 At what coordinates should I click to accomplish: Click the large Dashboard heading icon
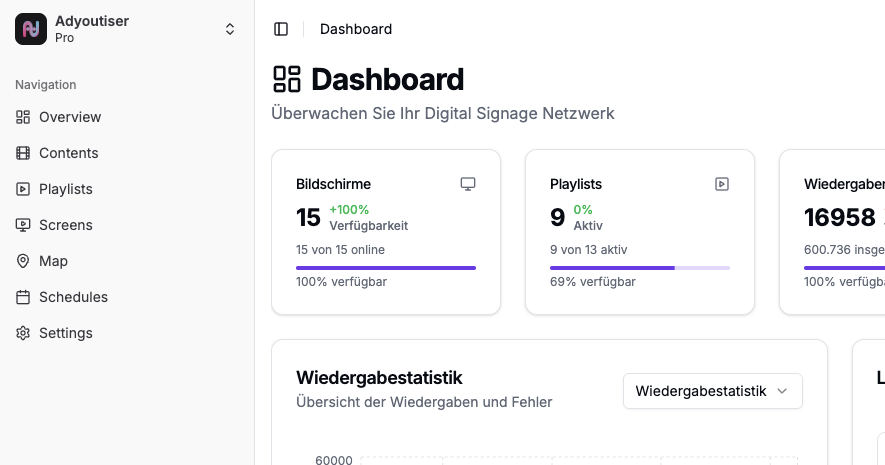pyautogui.click(x=287, y=79)
